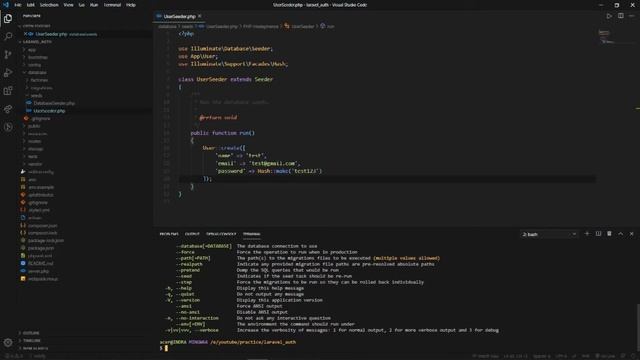Select UserSeeder.php in the file tree
The width and height of the screenshot is (640, 360).
click(49, 111)
